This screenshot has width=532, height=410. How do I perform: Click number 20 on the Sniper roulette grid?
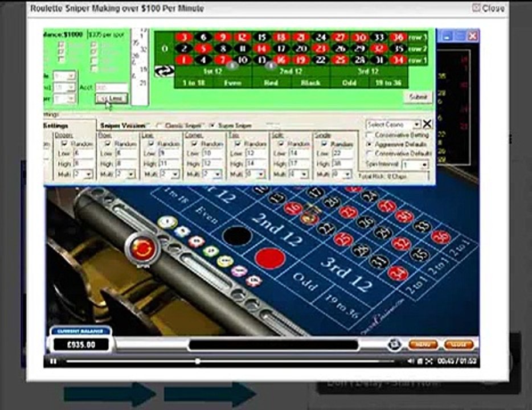(301, 48)
